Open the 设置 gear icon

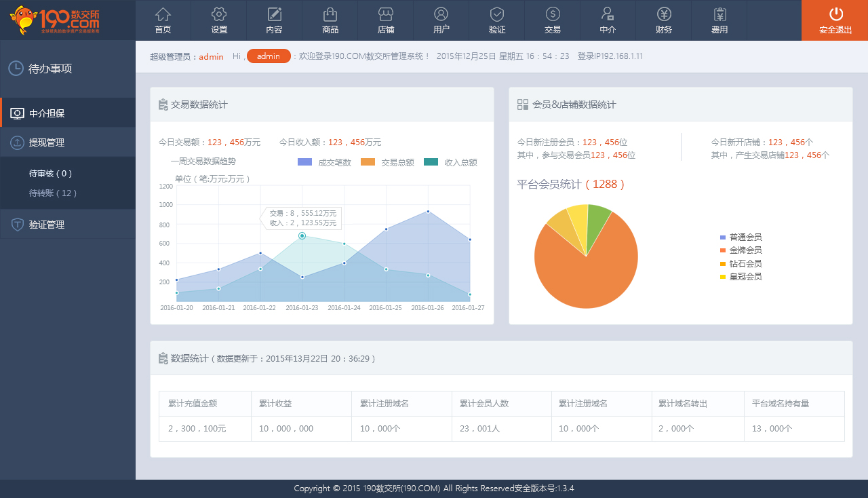[x=218, y=14]
